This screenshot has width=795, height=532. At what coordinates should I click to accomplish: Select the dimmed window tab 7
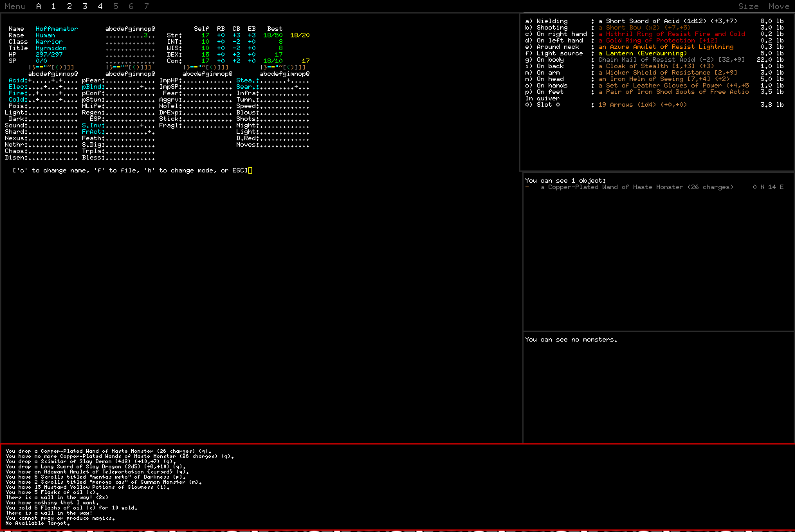pos(147,6)
